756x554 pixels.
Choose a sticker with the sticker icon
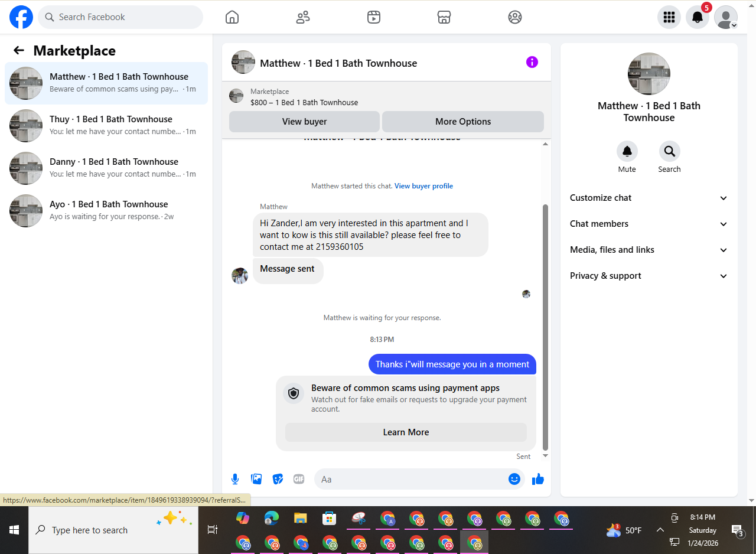click(278, 479)
